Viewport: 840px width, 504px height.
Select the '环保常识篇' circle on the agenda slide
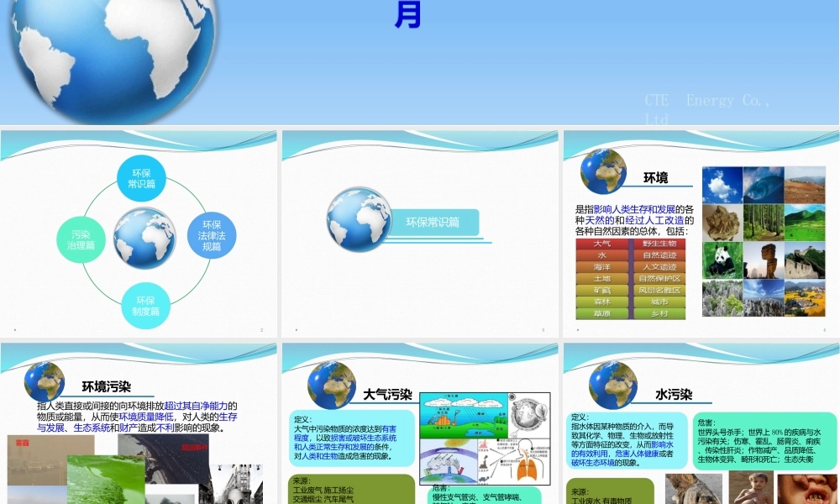pyautogui.click(x=141, y=179)
